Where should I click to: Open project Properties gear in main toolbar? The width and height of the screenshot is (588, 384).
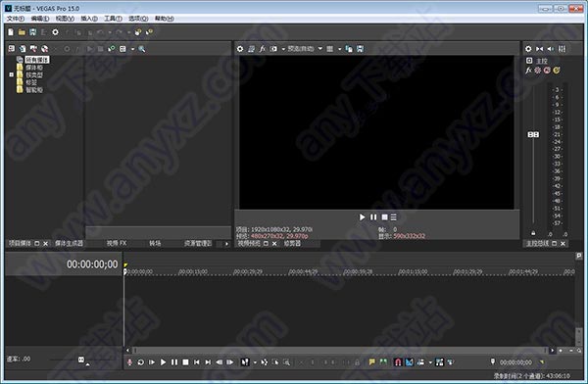[x=55, y=32]
